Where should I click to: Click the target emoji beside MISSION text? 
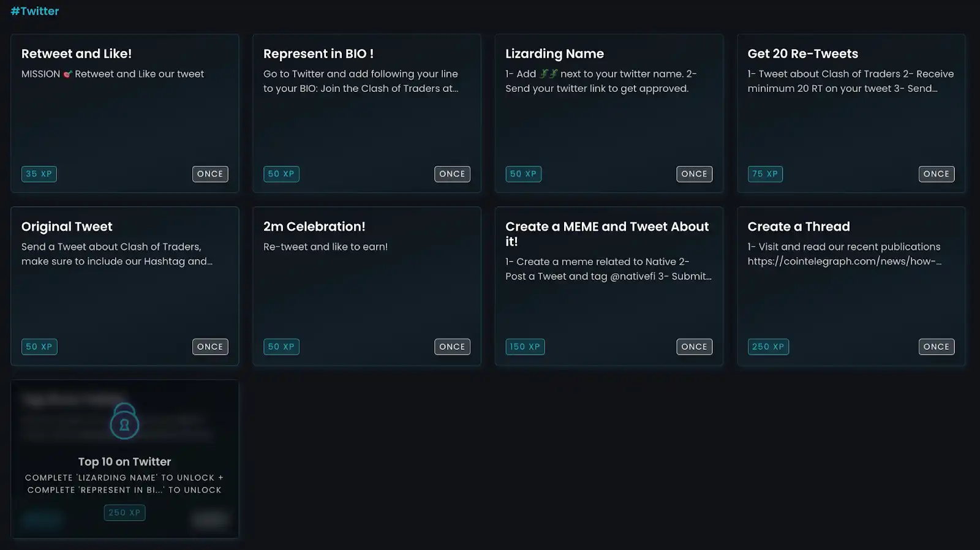click(x=67, y=74)
